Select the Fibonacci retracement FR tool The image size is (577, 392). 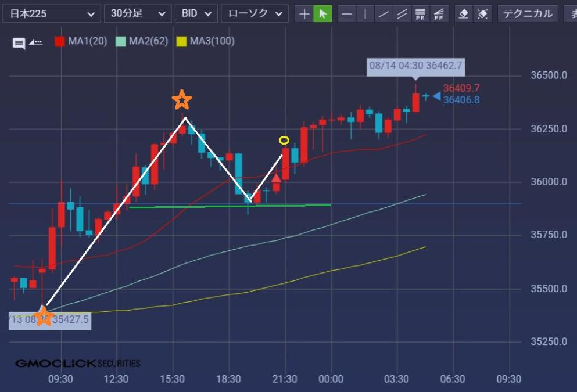coord(421,14)
